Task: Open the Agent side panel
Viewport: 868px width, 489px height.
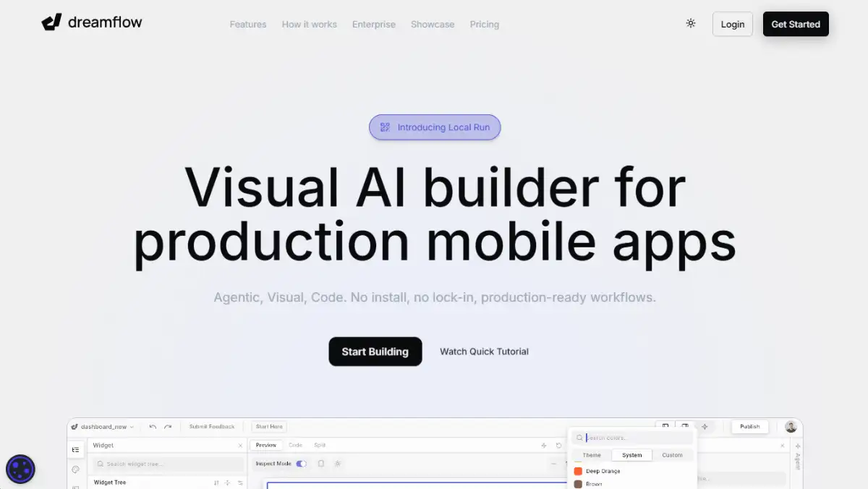Action: pyautogui.click(x=798, y=456)
